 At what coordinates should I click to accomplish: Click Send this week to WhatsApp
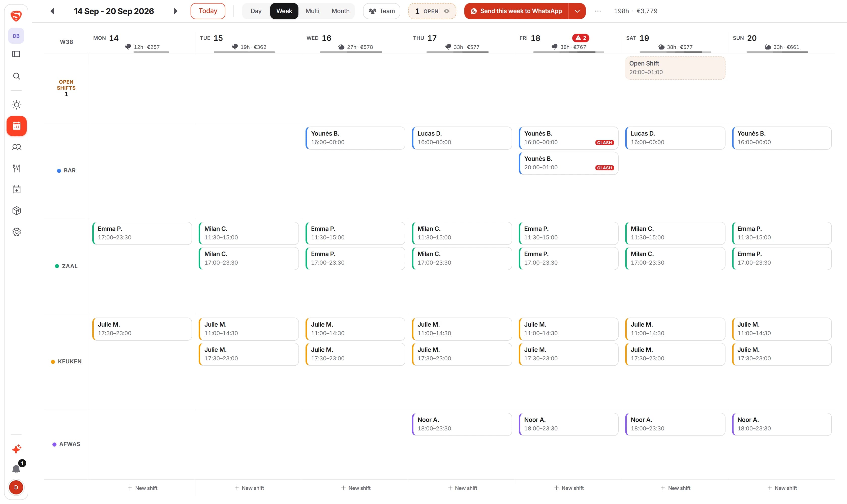coord(517,11)
